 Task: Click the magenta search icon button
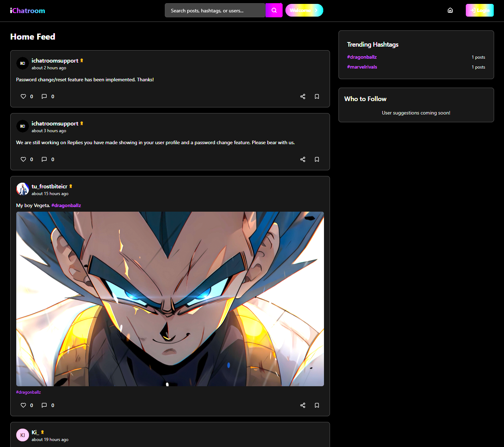[x=274, y=10]
